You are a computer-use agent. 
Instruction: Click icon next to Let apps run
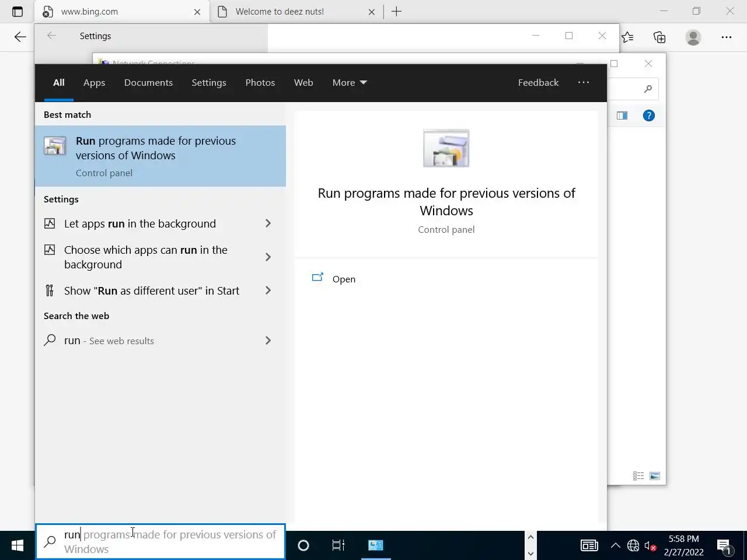click(x=50, y=223)
